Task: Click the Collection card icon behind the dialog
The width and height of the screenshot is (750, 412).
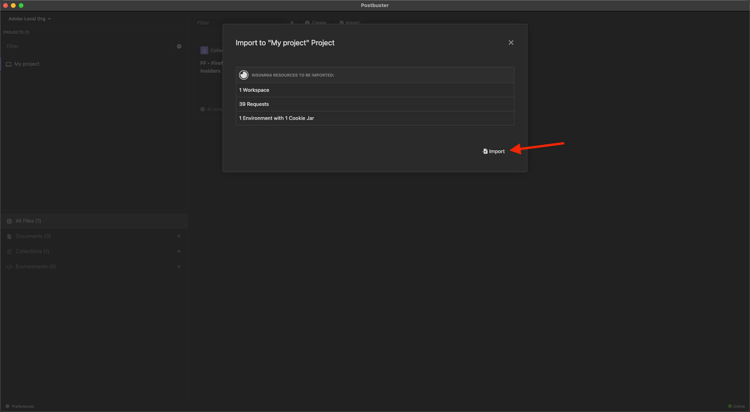Action: click(x=204, y=50)
